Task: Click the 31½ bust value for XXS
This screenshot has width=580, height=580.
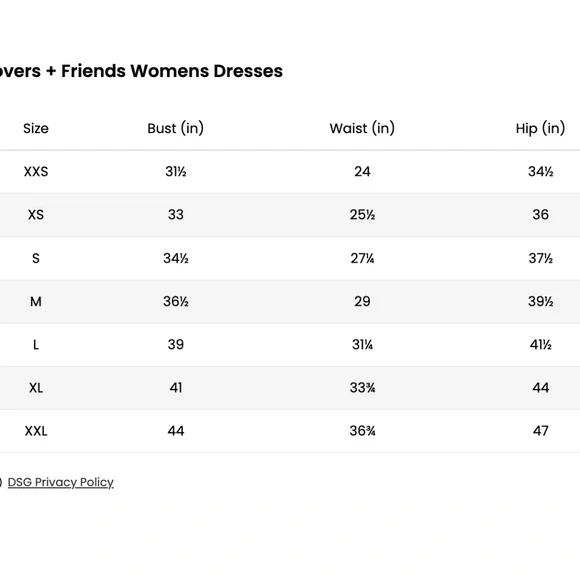Action: (x=176, y=172)
